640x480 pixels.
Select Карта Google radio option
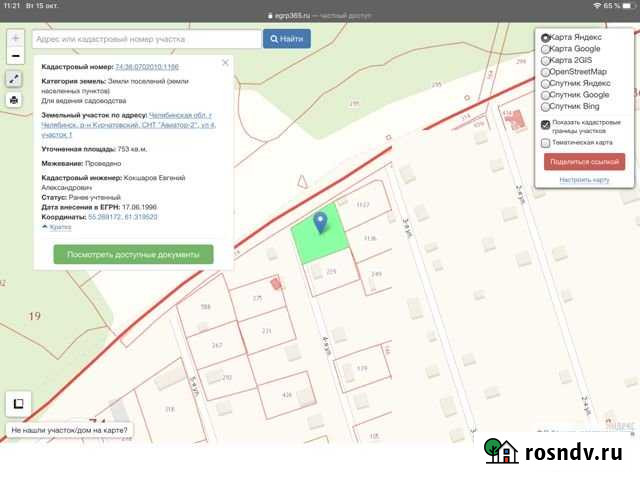click(x=545, y=49)
